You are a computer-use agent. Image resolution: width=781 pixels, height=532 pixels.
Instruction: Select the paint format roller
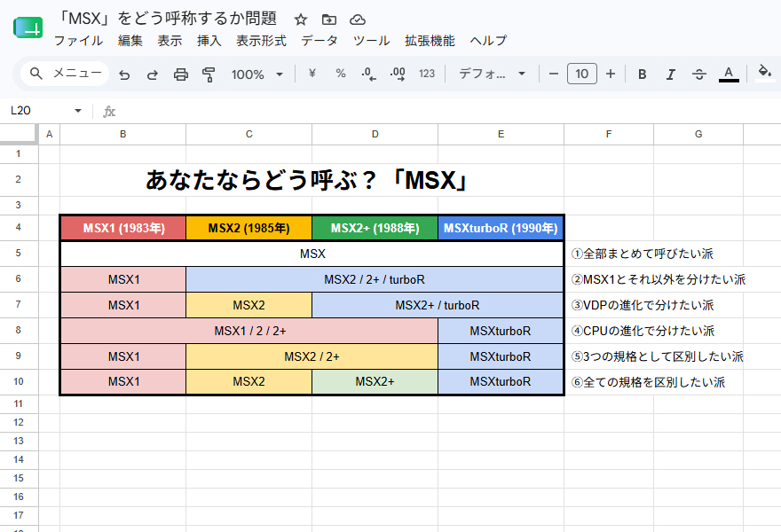pyautogui.click(x=209, y=74)
